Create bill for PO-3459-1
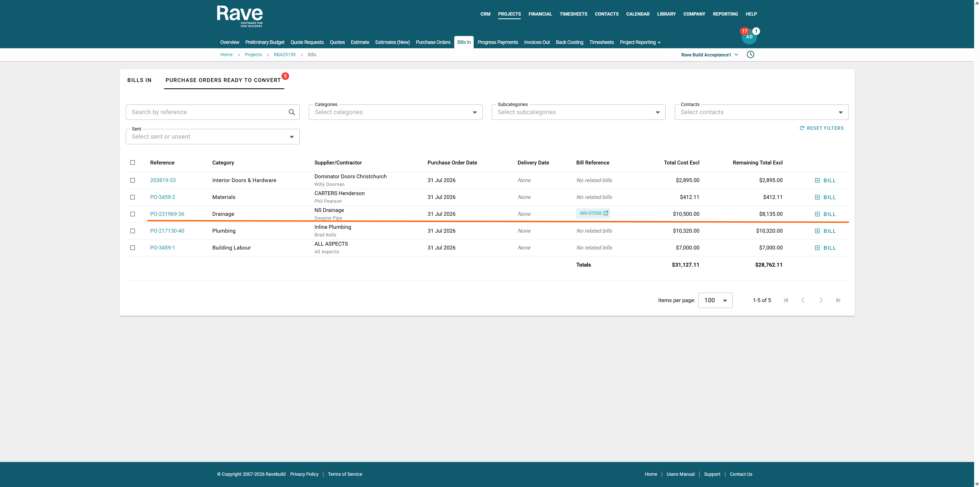 (x=825, y=248)
